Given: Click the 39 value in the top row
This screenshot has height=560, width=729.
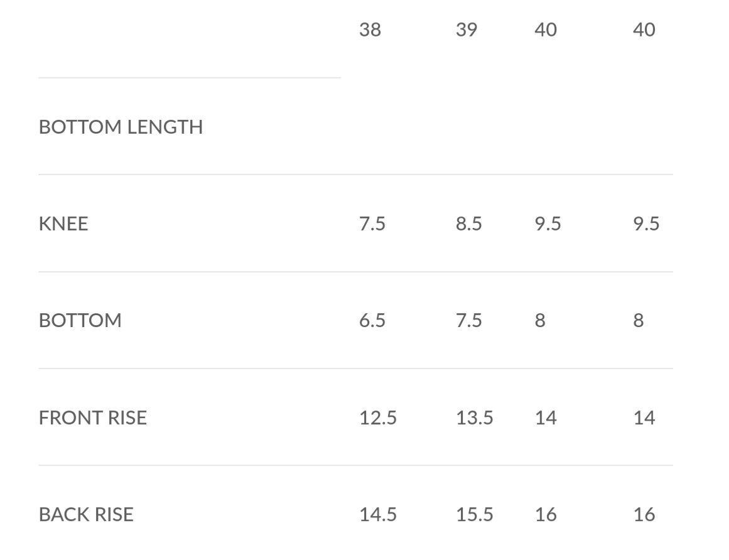Looking at the screenshot, I should pos(467,30).
